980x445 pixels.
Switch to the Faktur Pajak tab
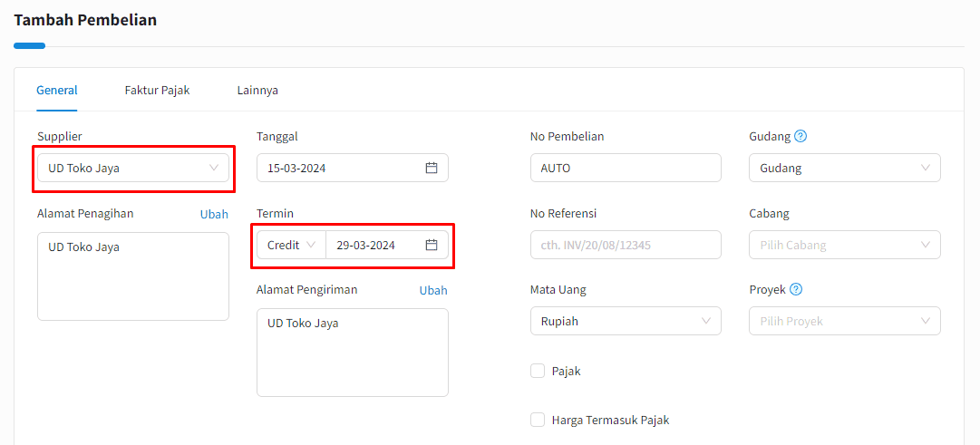[157, 91]
